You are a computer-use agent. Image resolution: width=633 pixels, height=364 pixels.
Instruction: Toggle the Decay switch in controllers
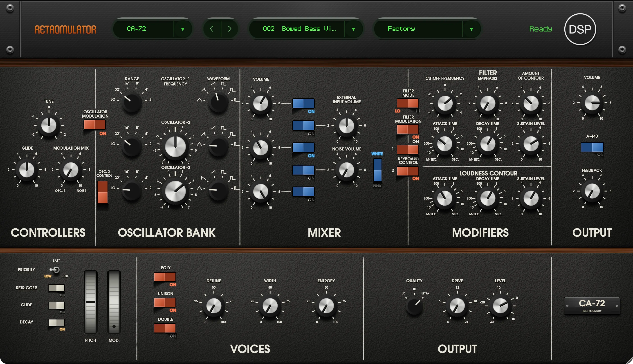coord(56,323)
